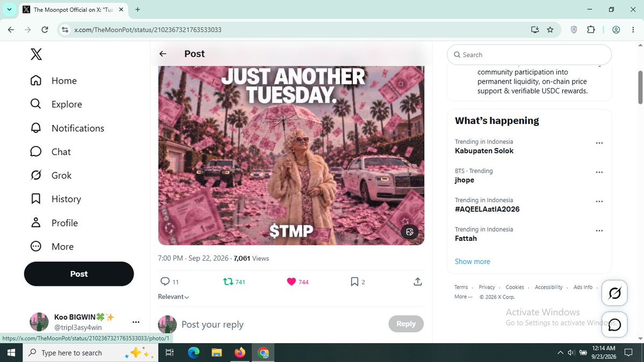The width and height of the screenshot is (644, 362).
Task: Open the Chrome profile icon
Action: 616,30
